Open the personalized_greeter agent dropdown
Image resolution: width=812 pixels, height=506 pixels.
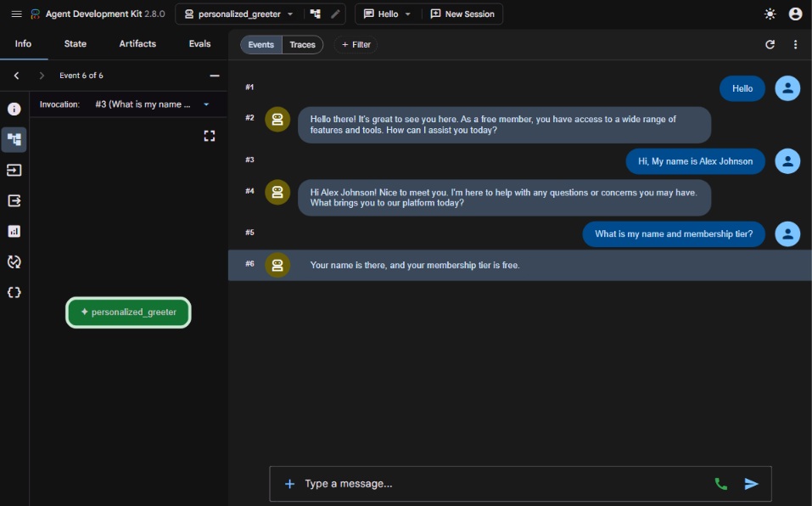239,14
